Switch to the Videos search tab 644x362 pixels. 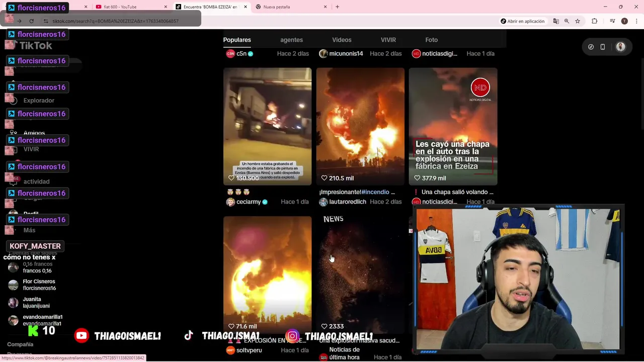tap(342, 40)
